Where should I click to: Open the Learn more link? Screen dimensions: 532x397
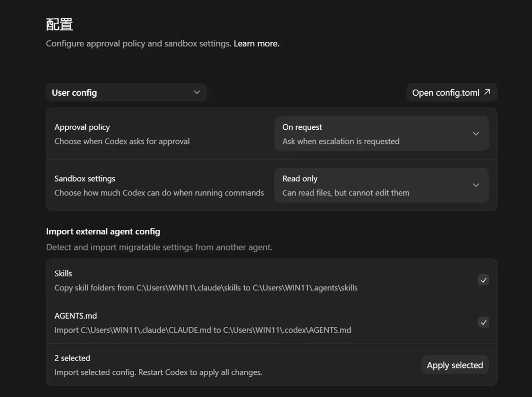(256, 43)
